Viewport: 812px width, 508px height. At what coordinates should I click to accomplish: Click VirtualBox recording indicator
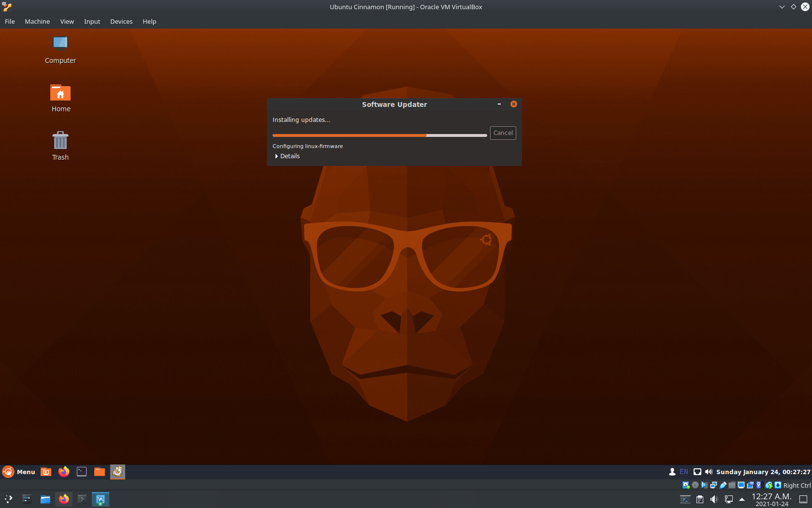click(750, 485)
